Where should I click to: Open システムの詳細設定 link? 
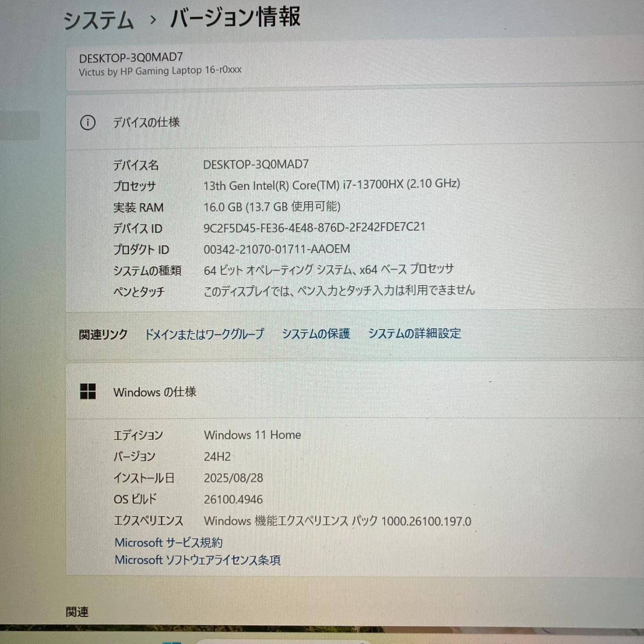click(415, 333)
